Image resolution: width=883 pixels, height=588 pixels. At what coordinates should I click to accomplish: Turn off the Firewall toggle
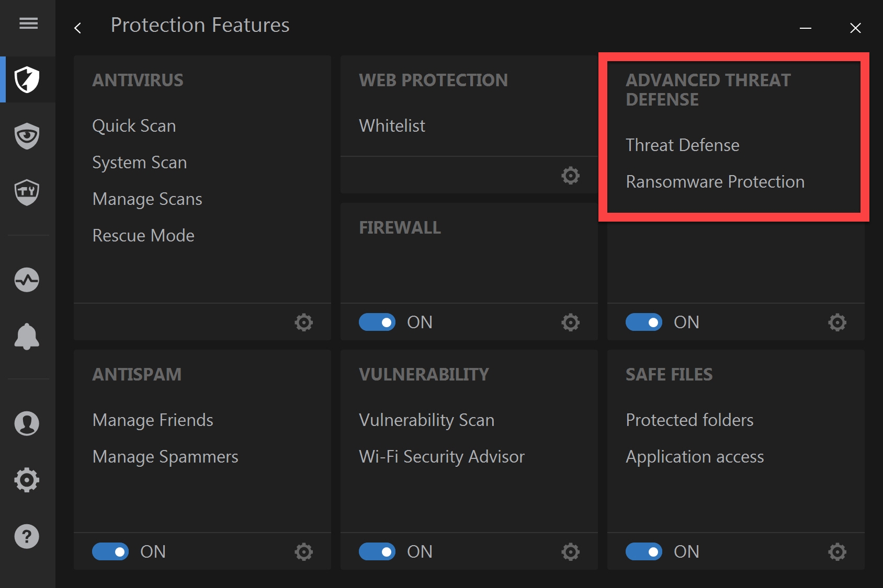point(377,322)
